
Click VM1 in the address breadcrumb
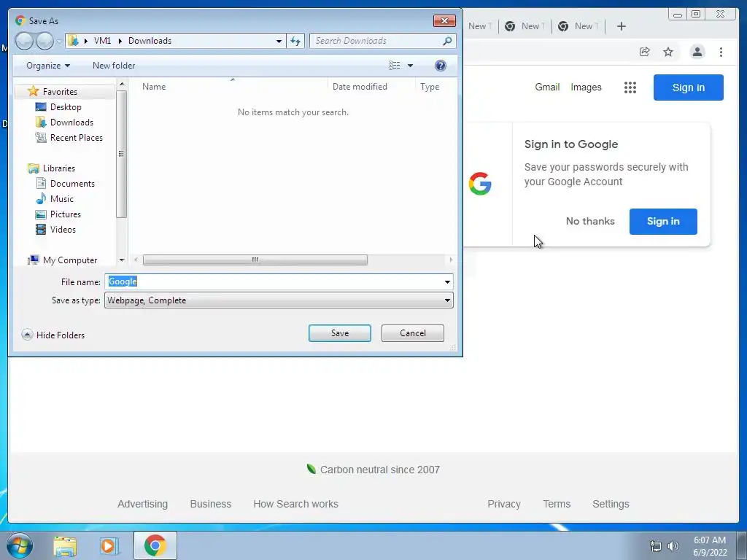click(102, 41)
